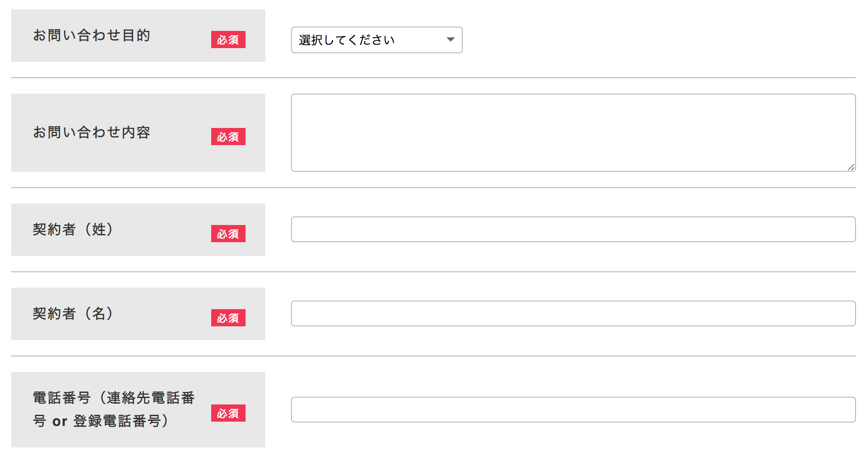Focus the お問い合わせ内容 text area
Viewport: 868px width, 456px height.
coord(573,133)
